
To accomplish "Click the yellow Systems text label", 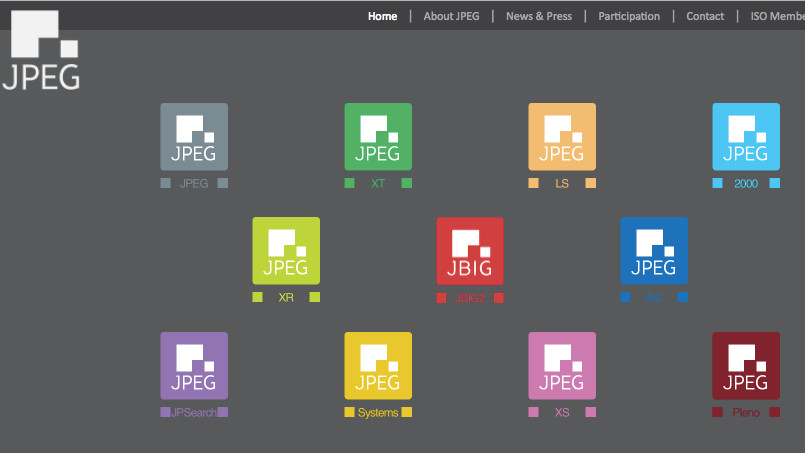I will tap(378, 412).
